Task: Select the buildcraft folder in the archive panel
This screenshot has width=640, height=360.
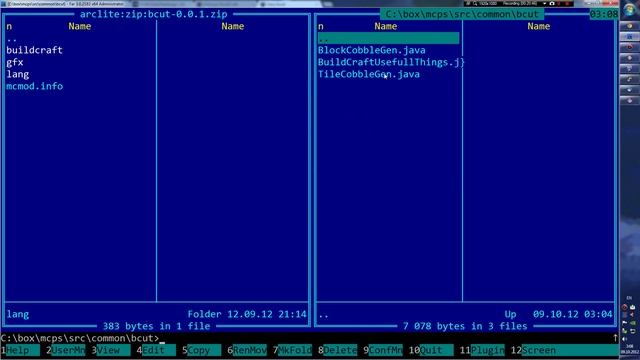Action: pos(34,50)
